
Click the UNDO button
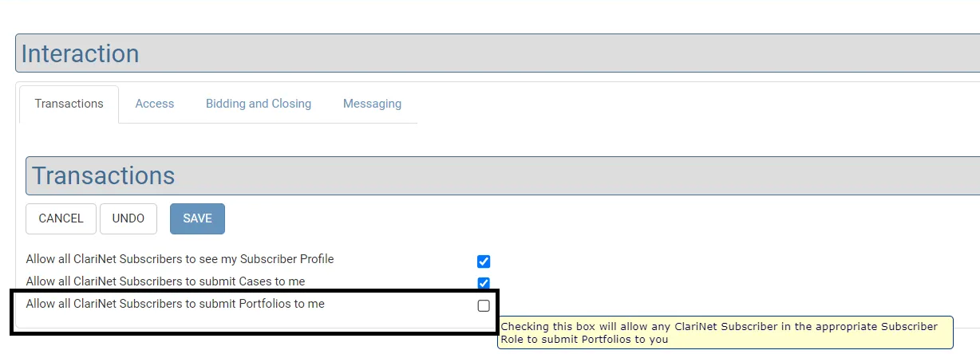point(128,218)
